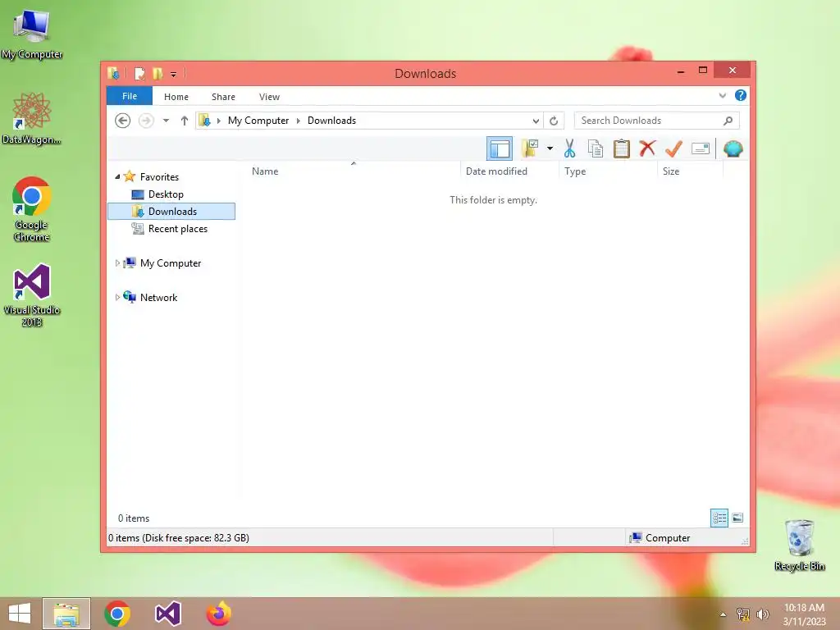
Task: Launch Visual Studio from the taskbar
Action: [167, 614]
